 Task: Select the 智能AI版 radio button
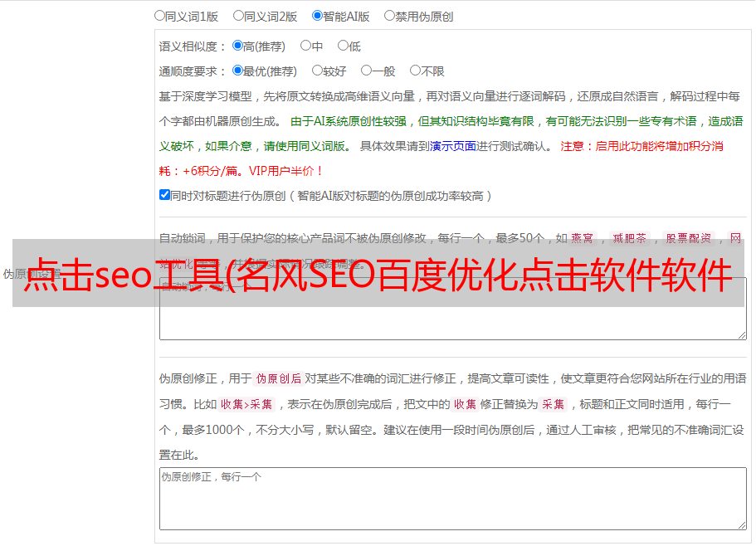click(x=317, y=16)
